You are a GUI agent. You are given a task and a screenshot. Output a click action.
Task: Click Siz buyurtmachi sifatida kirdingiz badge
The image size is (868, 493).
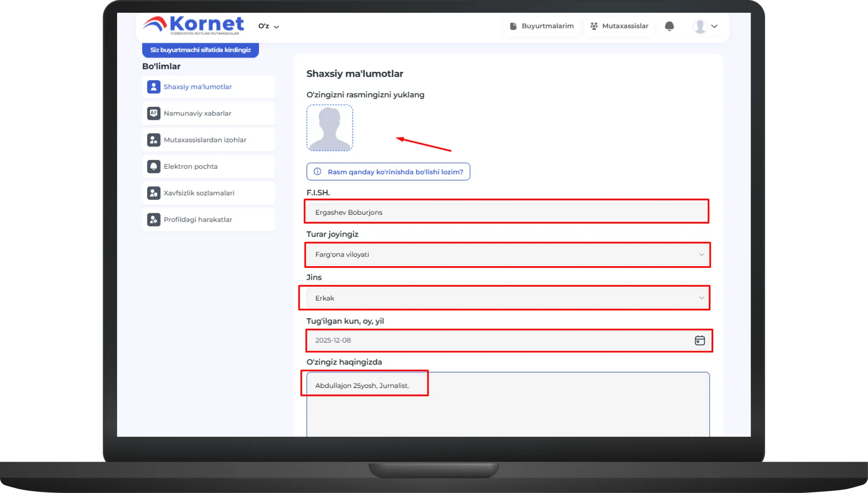(200, 50)
